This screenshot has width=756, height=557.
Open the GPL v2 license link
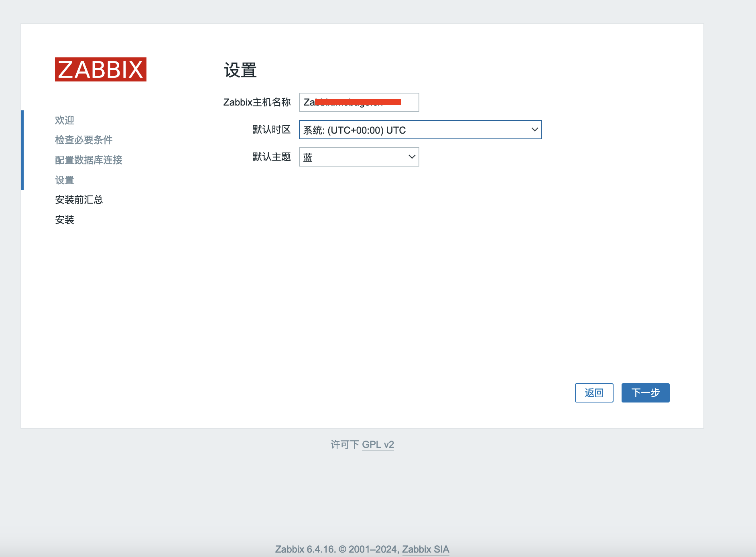[378, 445]
